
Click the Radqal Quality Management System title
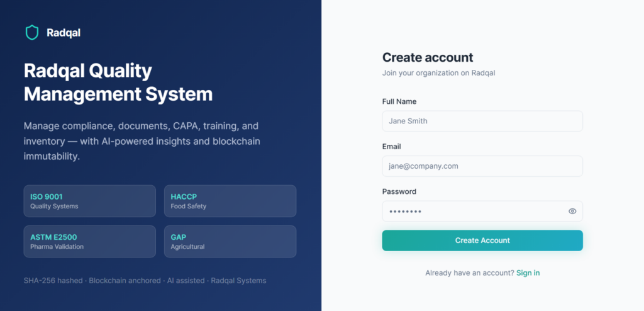click(118, 82)
